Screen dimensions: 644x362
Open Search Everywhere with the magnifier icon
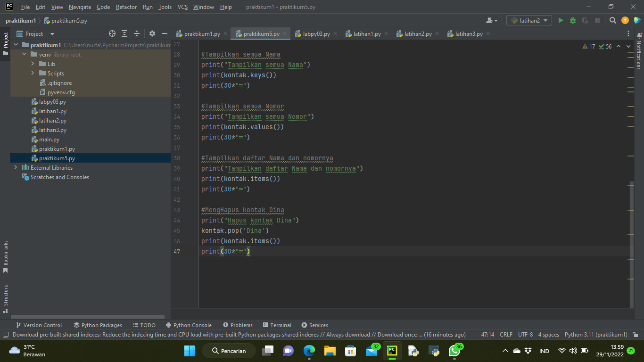coord(613,21)
